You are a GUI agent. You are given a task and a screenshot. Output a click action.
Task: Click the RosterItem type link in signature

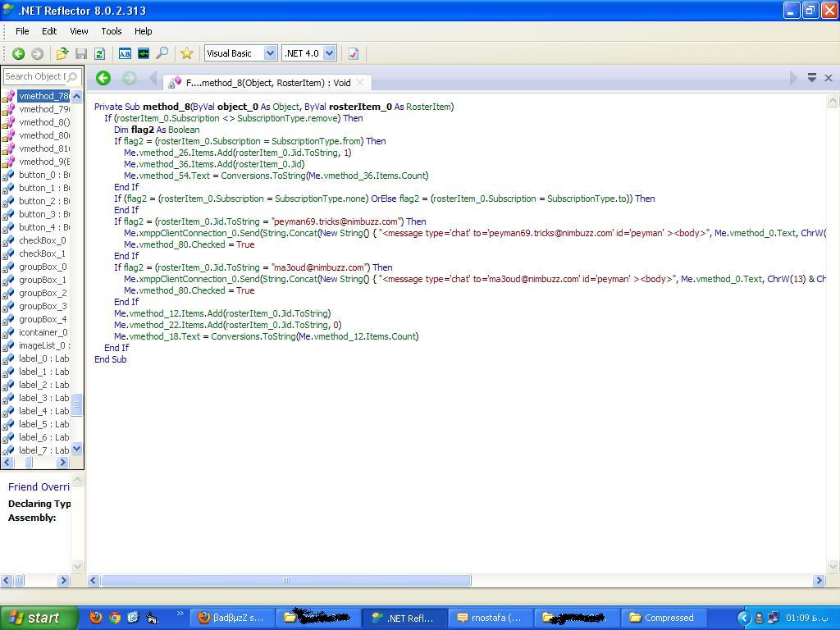[x=428, y=107]
